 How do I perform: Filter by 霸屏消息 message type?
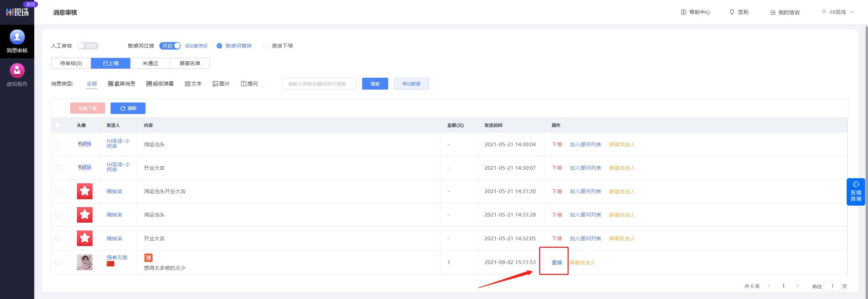[x=122, y=84]
